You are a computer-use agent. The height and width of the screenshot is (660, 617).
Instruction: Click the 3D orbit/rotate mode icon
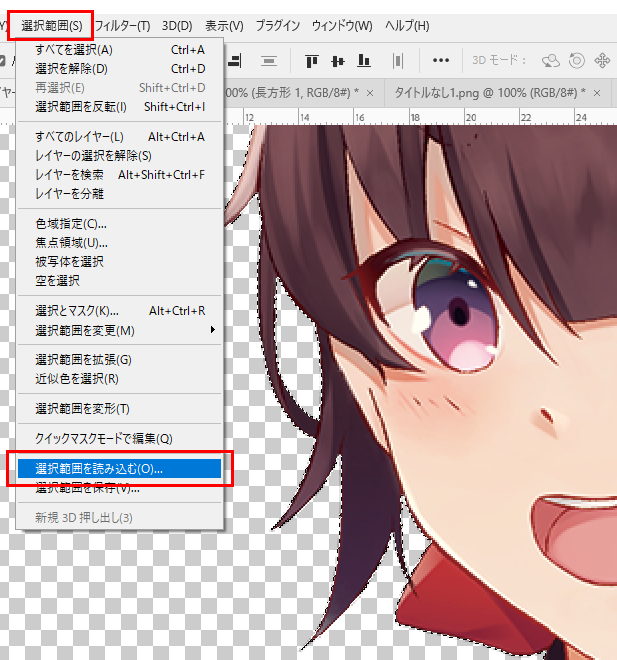coord(551,61)
